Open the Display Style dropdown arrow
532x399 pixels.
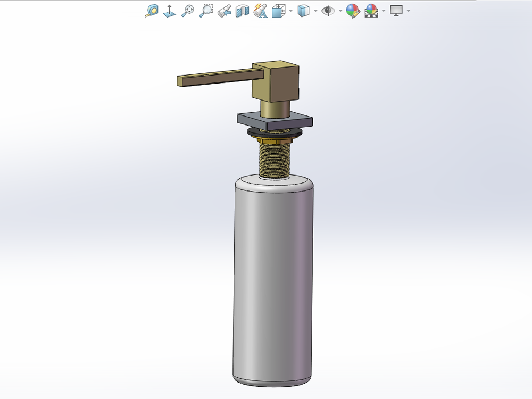(316, 11)
